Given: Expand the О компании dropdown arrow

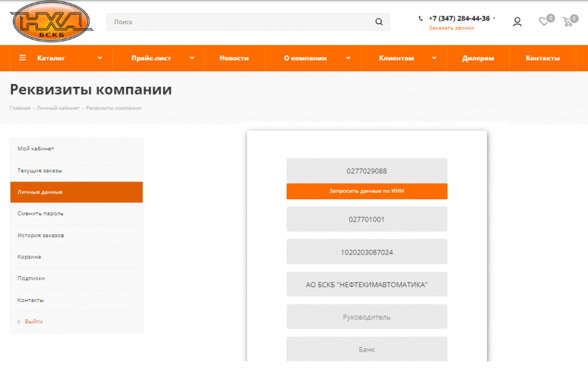Looking at the screenshot, I should (348, 58).
